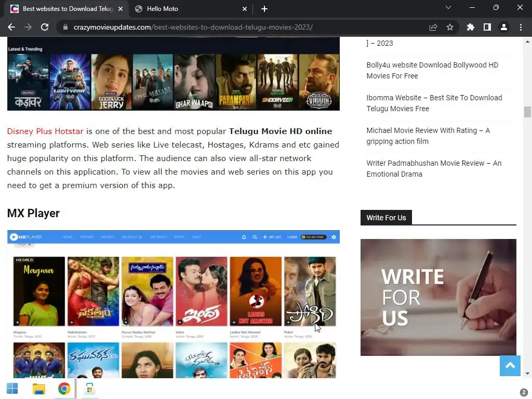532x399 pixels.
Task: Share this page via share icon
Action: [433, 27]
